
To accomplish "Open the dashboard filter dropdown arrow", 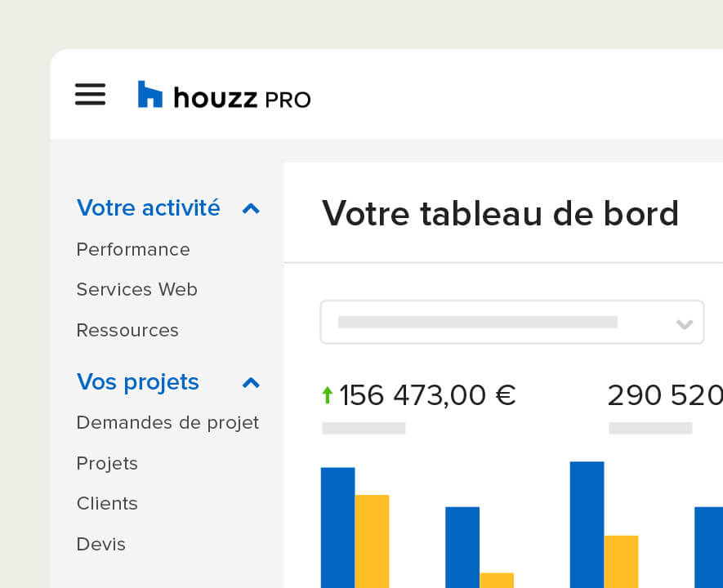I will click(685, 324).
